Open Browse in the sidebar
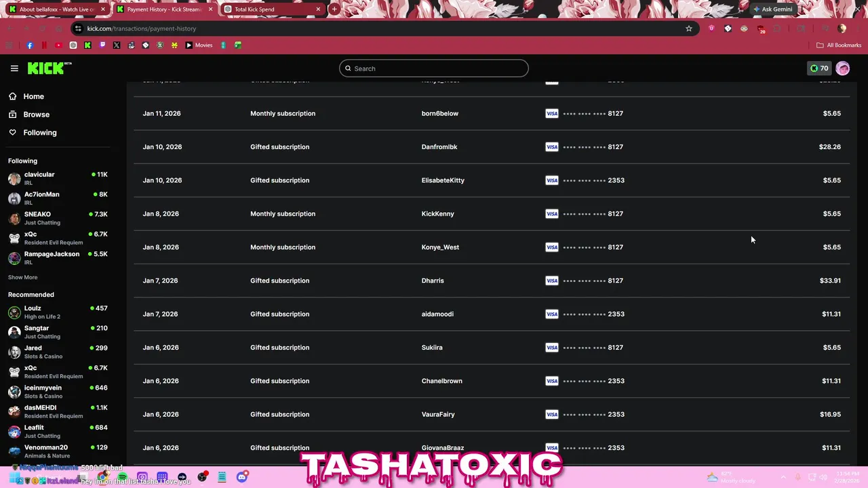This screenshot has width=868, height=488. pyautogui.click(x=36, y=115)
